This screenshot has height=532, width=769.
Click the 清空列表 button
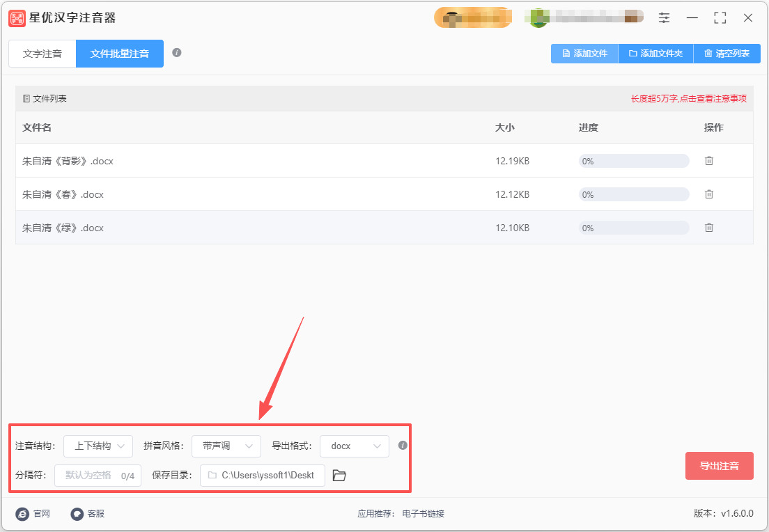pyautogui.click(x=727, y=54)
